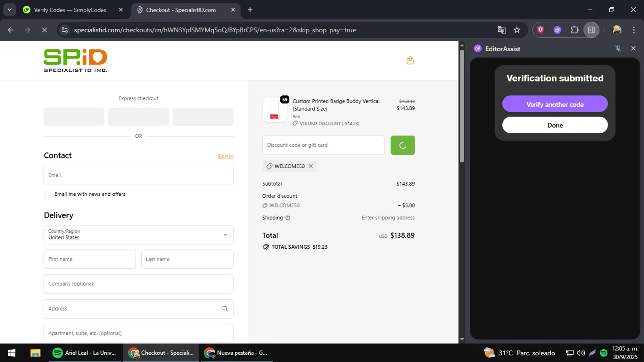644x362 pixels.
Task: Go back to the previous page
Action: tap(11, 30)
